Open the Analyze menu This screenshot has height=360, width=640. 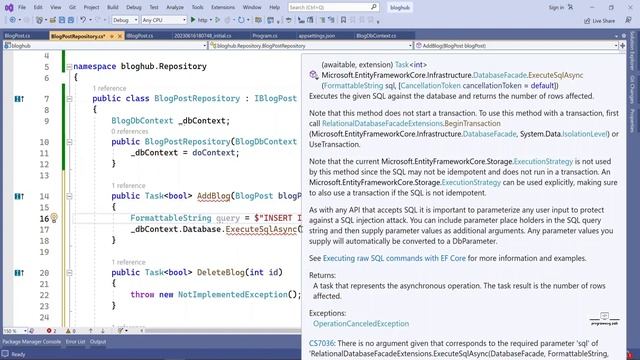tap(175, 7)
